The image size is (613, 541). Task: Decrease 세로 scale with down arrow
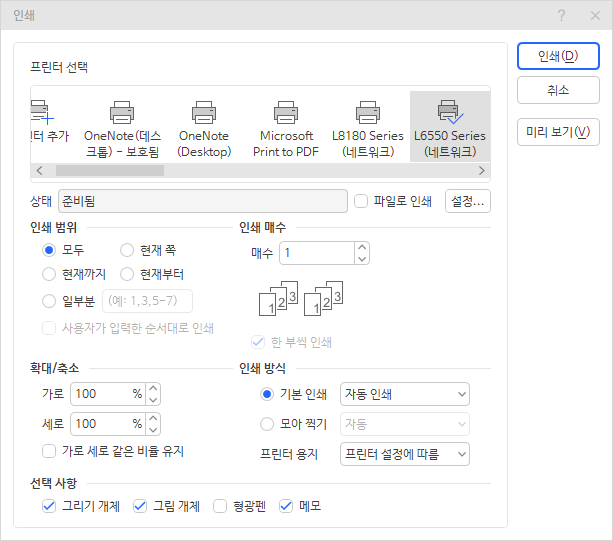153,430
